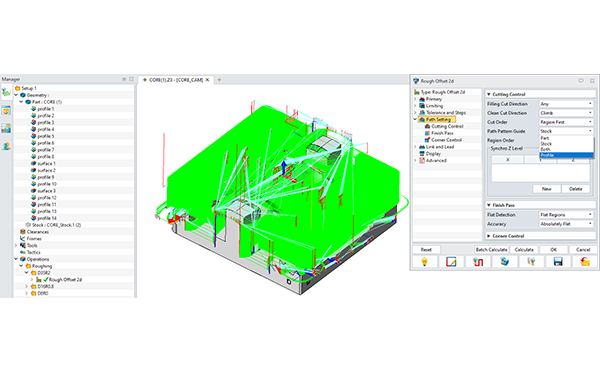600x371 pixels.
Task: Click the chart picture sidebar icon
Action: (6, 129)
